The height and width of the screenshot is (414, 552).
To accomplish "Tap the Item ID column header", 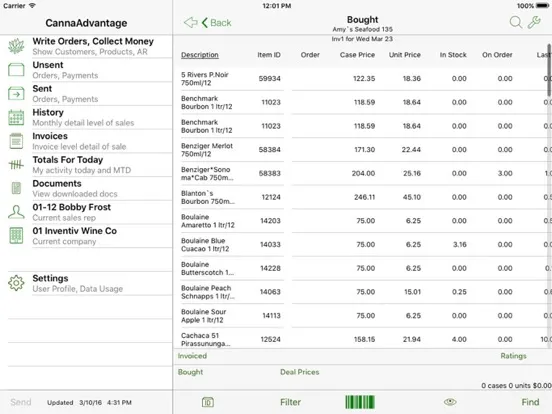I will tap(269, 55).
